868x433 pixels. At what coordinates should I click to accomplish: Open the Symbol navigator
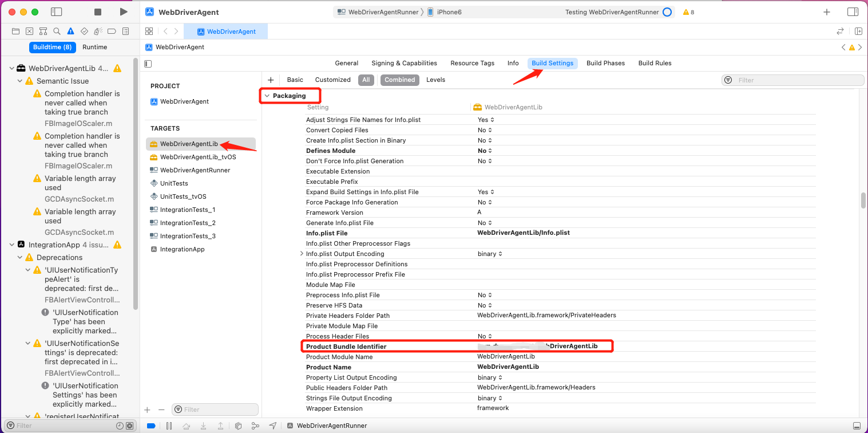pyautogui.click(x=43, y=32)
